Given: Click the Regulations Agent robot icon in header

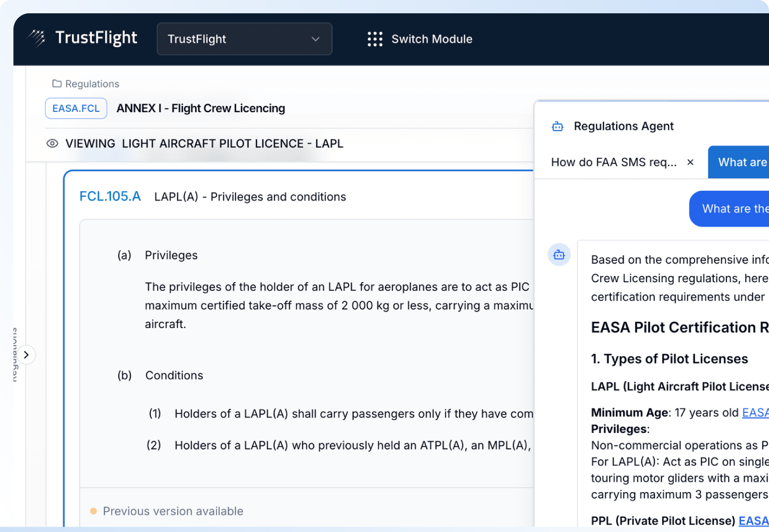Looking at the screenshot, I should [x=558, y=127].
